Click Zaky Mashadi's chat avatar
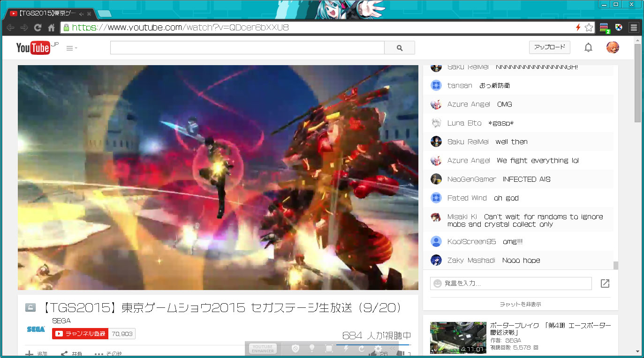 436,260
